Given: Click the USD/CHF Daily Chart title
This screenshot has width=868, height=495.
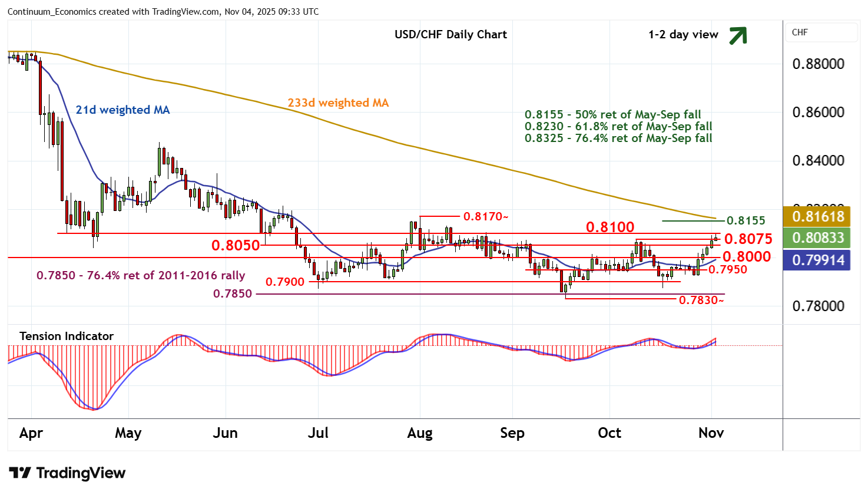Looking at the screenshot, I should pyautogui.click(x=450, y=34).
